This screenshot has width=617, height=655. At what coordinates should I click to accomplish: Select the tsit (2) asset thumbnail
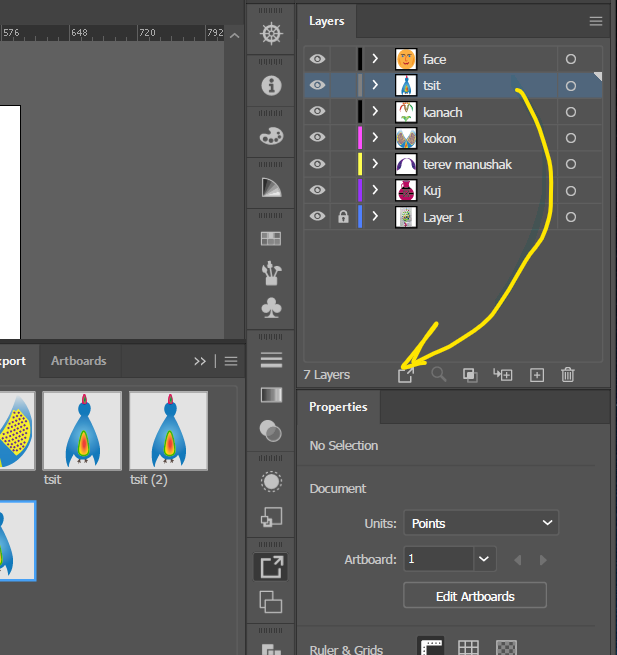tap(168, 431)
